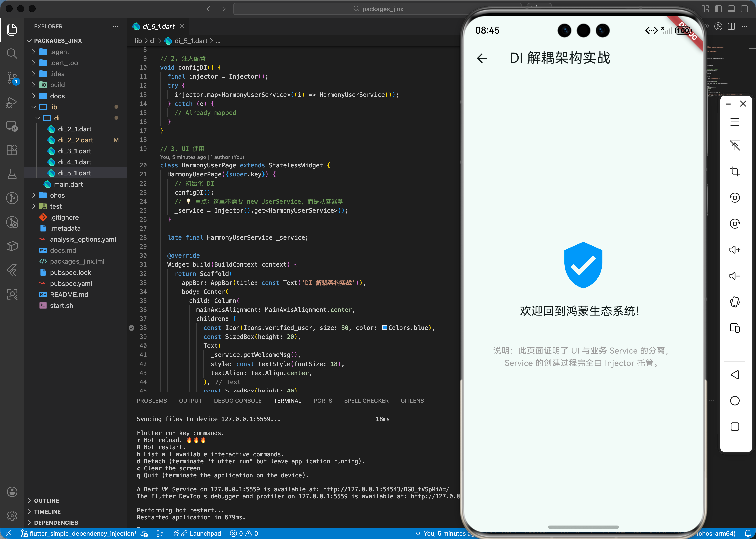This screenshot has width=756, height=539.
Task: Open the Search view in activity bar
Action: click(x=12, y=53)
